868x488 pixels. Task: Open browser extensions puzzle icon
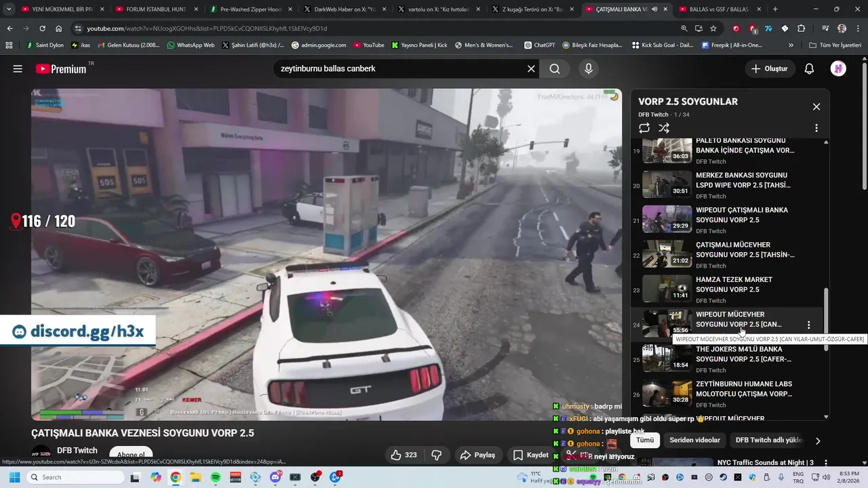pos(801,28)
